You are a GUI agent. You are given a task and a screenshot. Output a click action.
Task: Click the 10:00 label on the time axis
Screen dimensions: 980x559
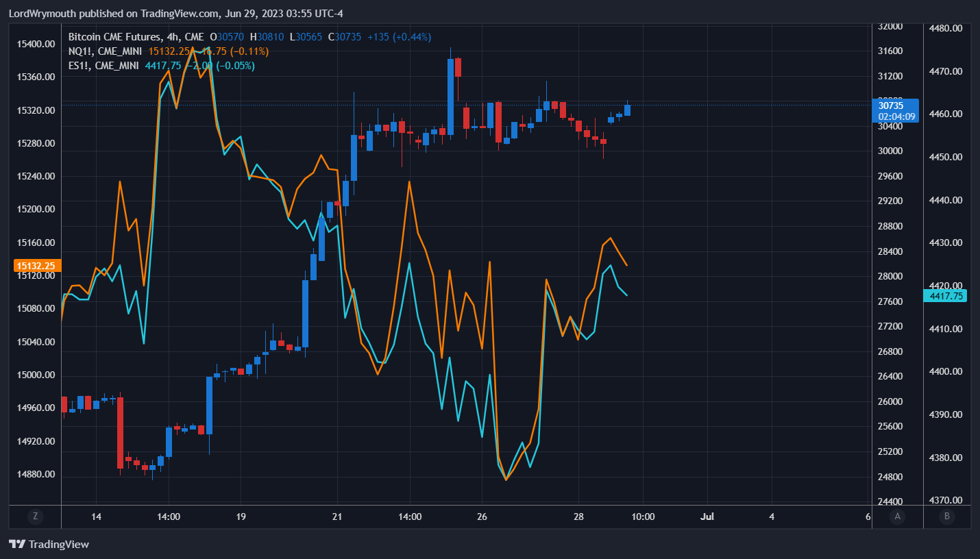(644, 517)
